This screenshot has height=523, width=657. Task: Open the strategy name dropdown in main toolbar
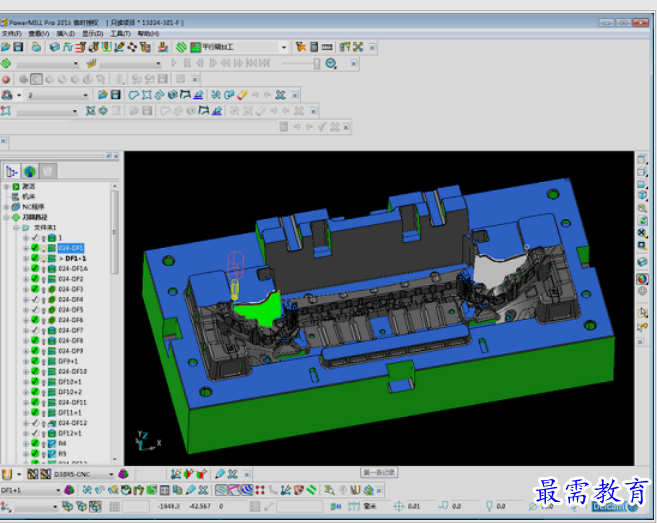point(284,47)
